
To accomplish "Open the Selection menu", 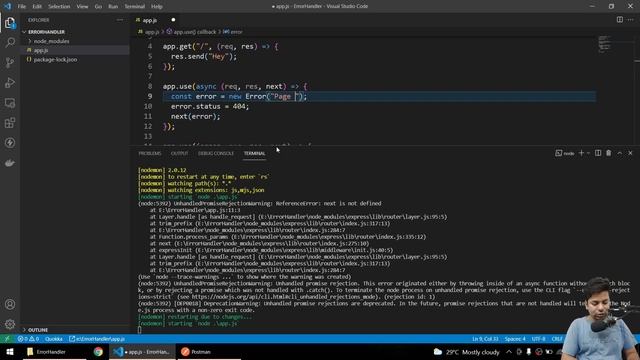I will click(x=59, y=7).
